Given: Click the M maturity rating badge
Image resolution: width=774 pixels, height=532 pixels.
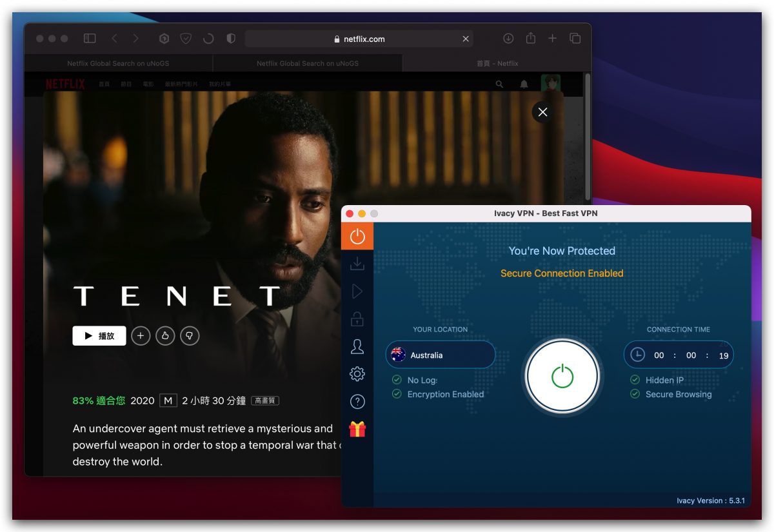Looking at the screenshot, I should pos(168,401).
